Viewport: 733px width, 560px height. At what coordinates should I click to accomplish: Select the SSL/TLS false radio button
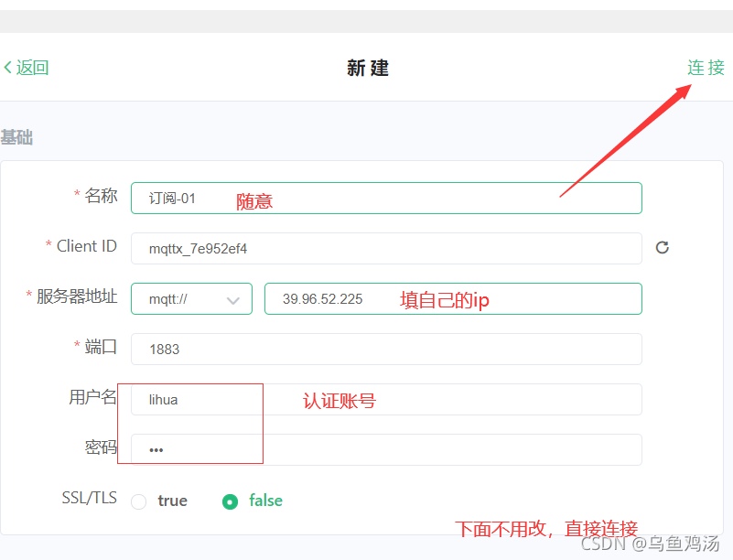point(230,501)
